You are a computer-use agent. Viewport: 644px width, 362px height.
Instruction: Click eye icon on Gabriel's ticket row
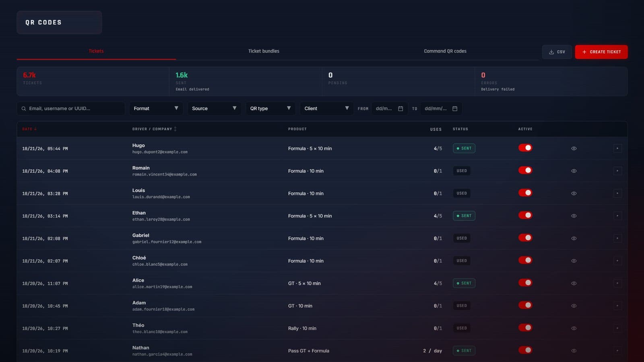[x=574, y=239]
